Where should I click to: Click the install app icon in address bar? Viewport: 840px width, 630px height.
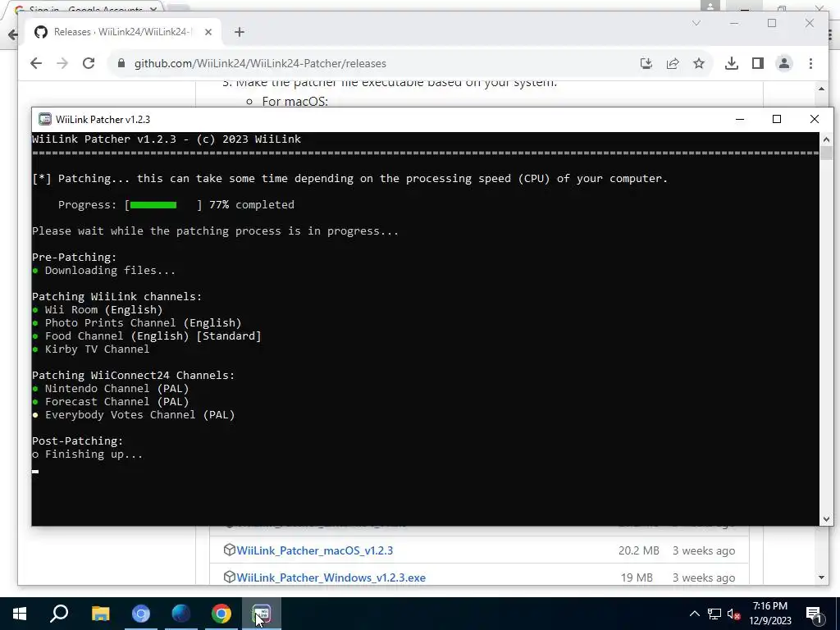[x=646, y=63]
